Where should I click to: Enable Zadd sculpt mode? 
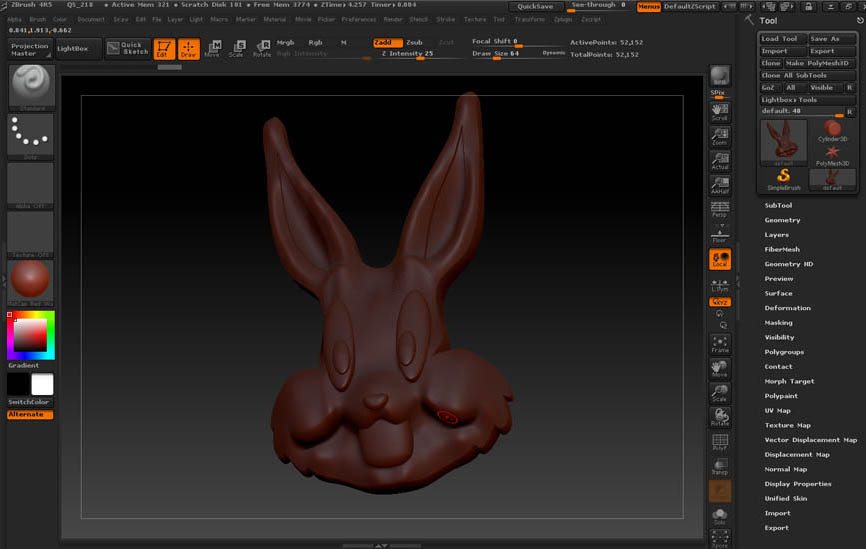point(387,43)
